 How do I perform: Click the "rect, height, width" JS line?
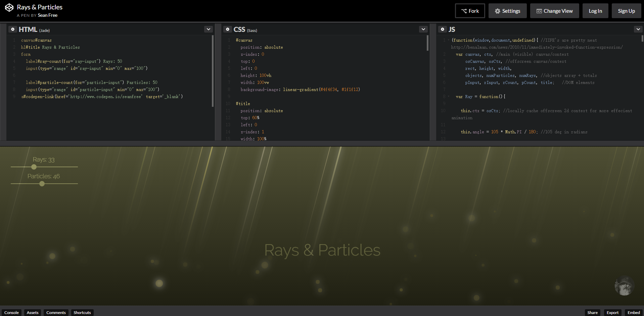pyautogui.click(x=488, y=69)
